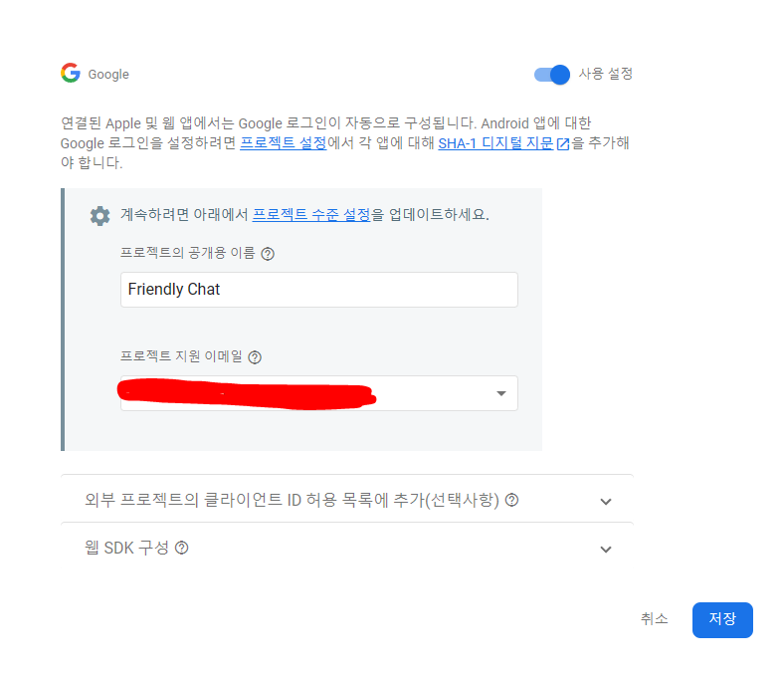Expand the 웹 SDK 구성 section chevron
This screenshot has width=784, height=673.
[x=606, y=550]
